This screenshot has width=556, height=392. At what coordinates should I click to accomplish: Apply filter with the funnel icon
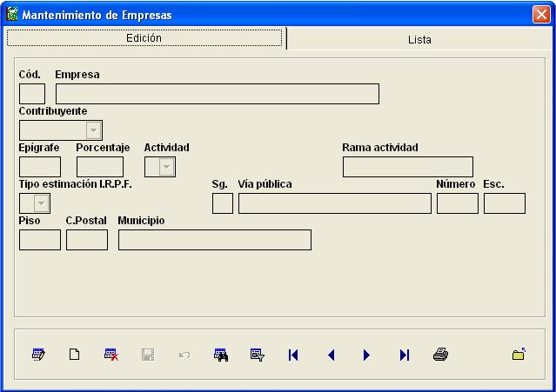[258, 355]
